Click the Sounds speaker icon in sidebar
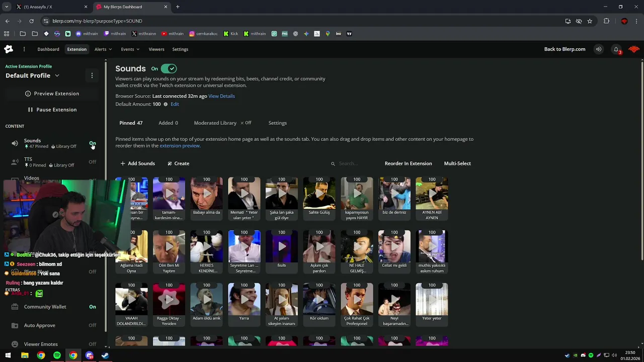 pos(15,143)
